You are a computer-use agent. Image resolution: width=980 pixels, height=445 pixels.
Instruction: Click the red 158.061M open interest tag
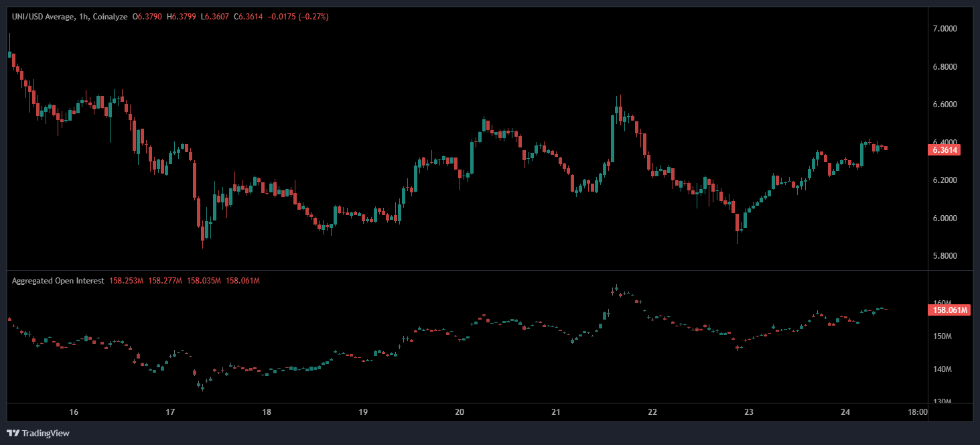pyautogui.click(x=947, y=310)
